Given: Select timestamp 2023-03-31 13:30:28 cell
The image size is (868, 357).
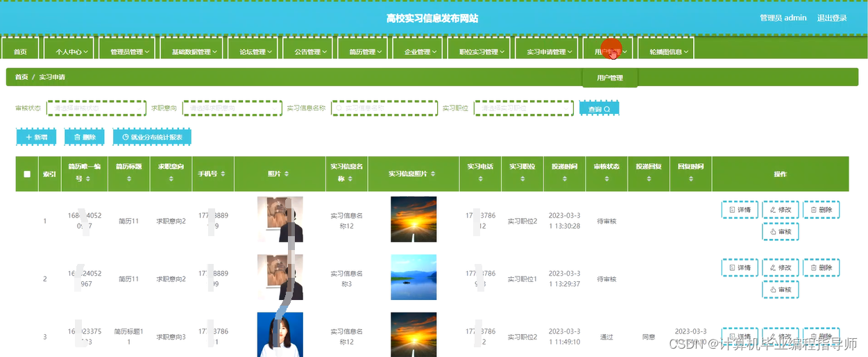Looking at the screenshot, I should coord(564,221).
